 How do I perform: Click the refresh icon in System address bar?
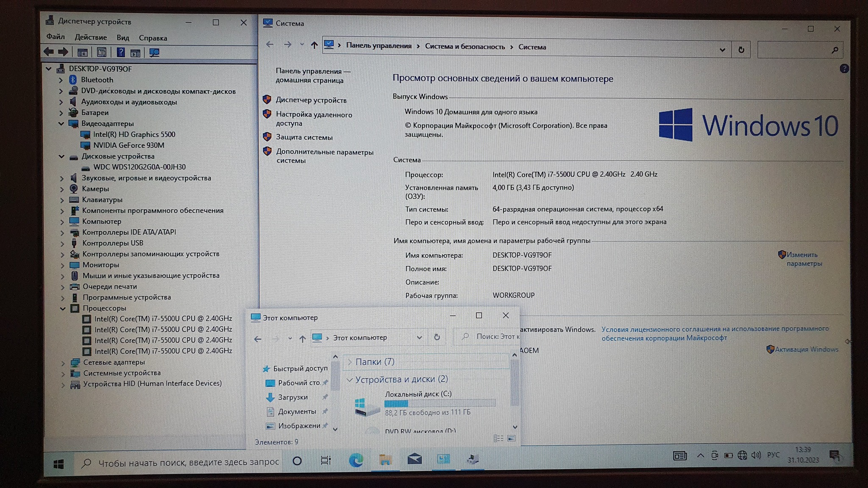click(741, 50)
